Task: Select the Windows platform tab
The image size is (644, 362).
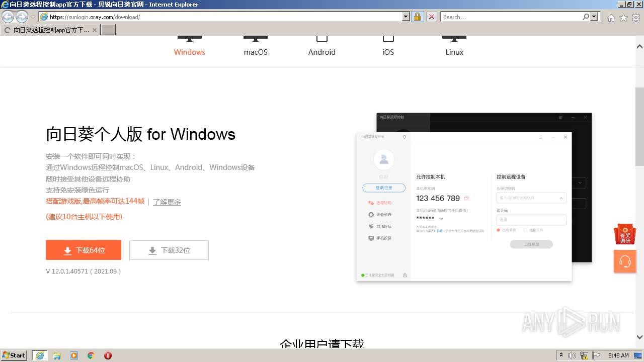Action: 189,52
